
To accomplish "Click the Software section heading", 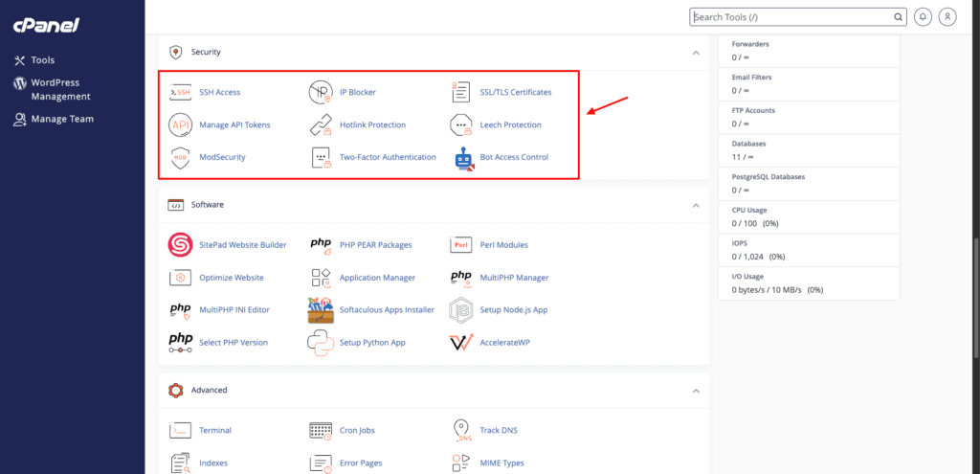I will point(208,205).
